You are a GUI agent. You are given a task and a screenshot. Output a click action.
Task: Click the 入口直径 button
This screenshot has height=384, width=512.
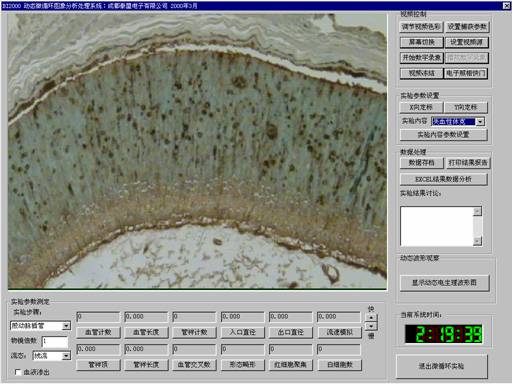(243, 332)
